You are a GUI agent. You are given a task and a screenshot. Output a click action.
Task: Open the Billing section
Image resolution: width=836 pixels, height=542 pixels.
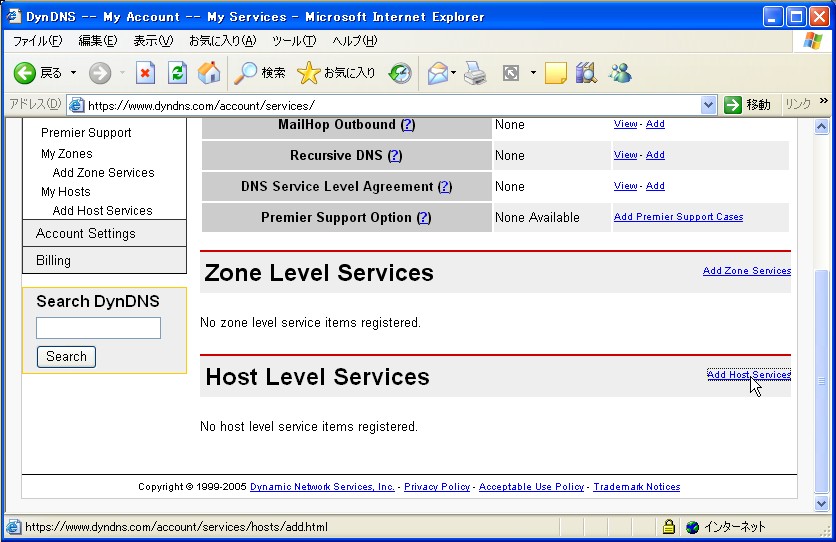point(104,260)
